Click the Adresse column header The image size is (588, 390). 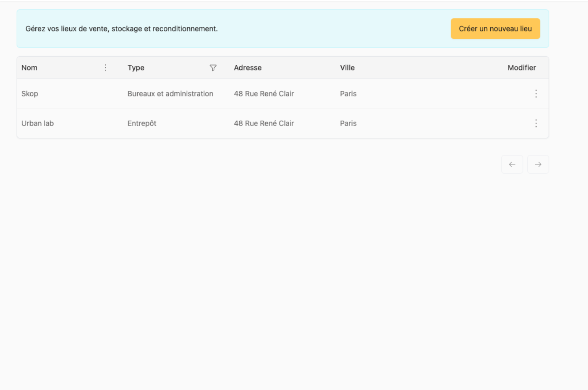pos(248,68)
